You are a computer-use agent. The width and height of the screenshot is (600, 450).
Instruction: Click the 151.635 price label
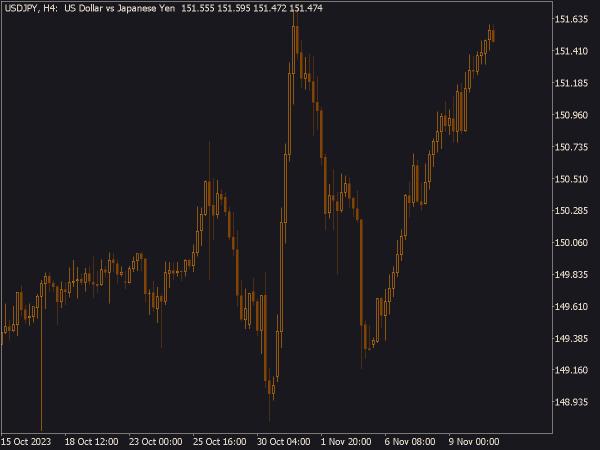click(x=571, y=19)
